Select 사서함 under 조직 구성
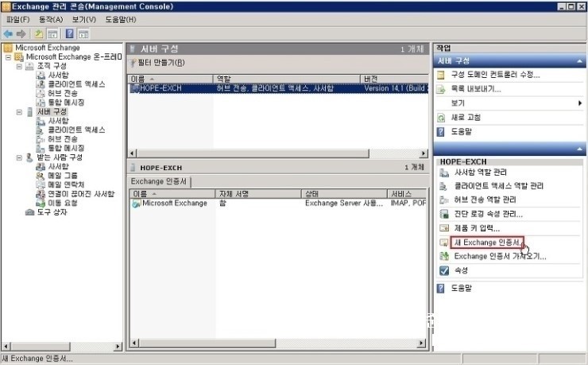The width and height of the screenshot is (588, 365). (58, 75)
